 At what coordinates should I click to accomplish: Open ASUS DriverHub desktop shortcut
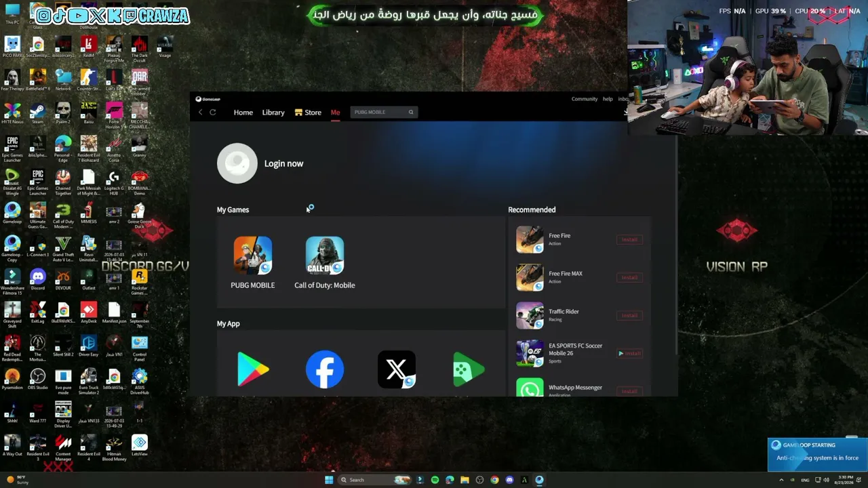coord(139,381)
